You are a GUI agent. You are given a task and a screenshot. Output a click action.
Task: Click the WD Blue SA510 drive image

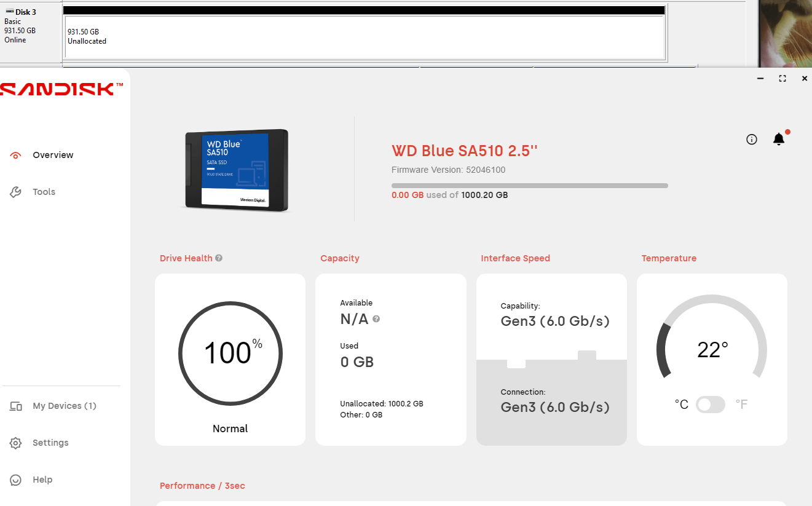click(237, 170)
